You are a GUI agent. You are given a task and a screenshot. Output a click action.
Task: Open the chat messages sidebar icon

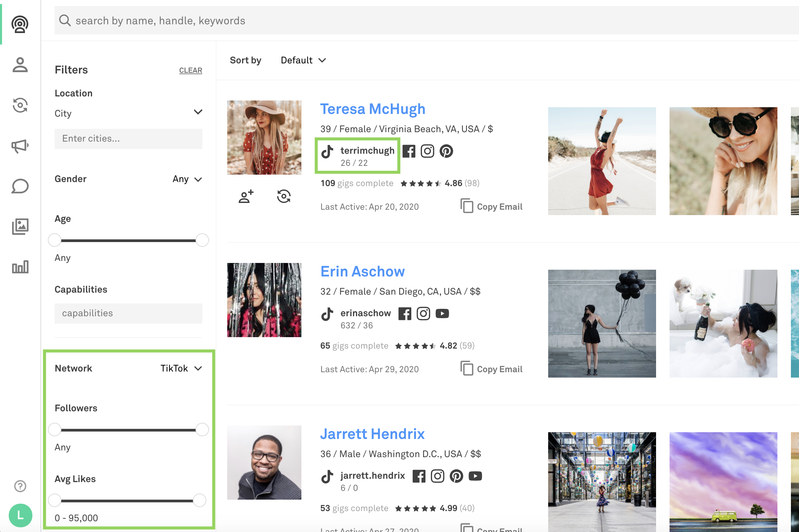(x=20, y=186)
